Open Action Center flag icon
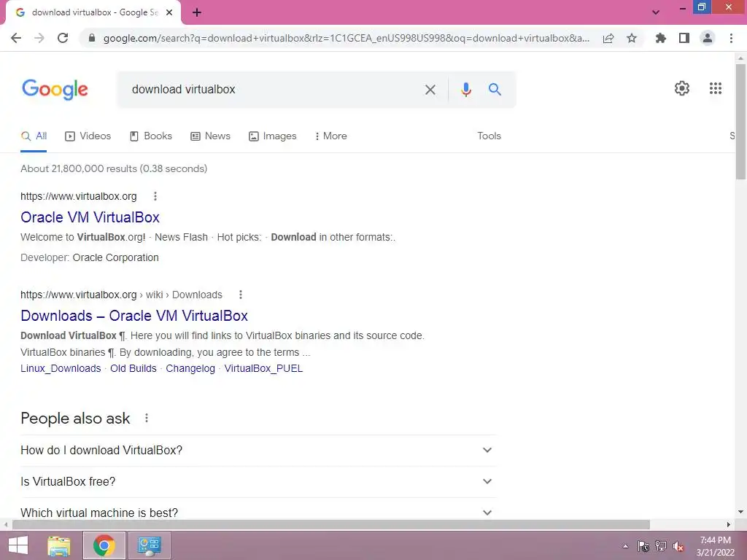 tap(643, 546)
